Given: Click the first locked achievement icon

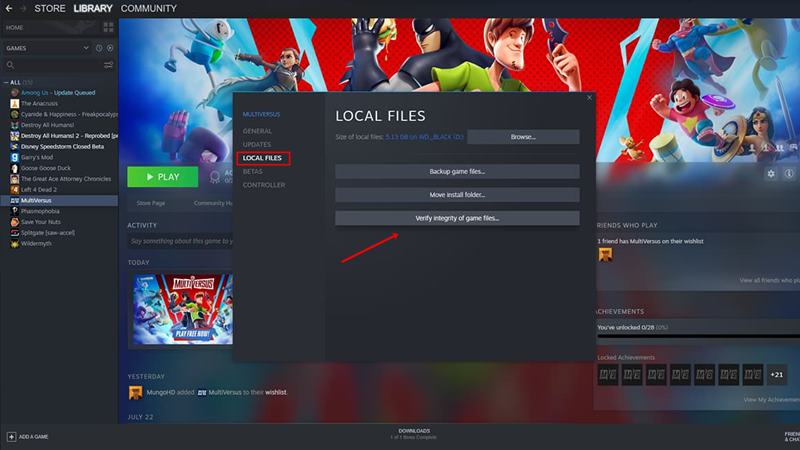Looking at the screenshot, I should (608, 374).
